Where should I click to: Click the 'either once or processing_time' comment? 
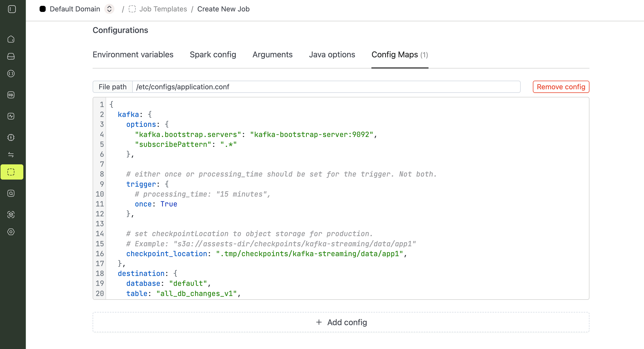tap(282, 174)
